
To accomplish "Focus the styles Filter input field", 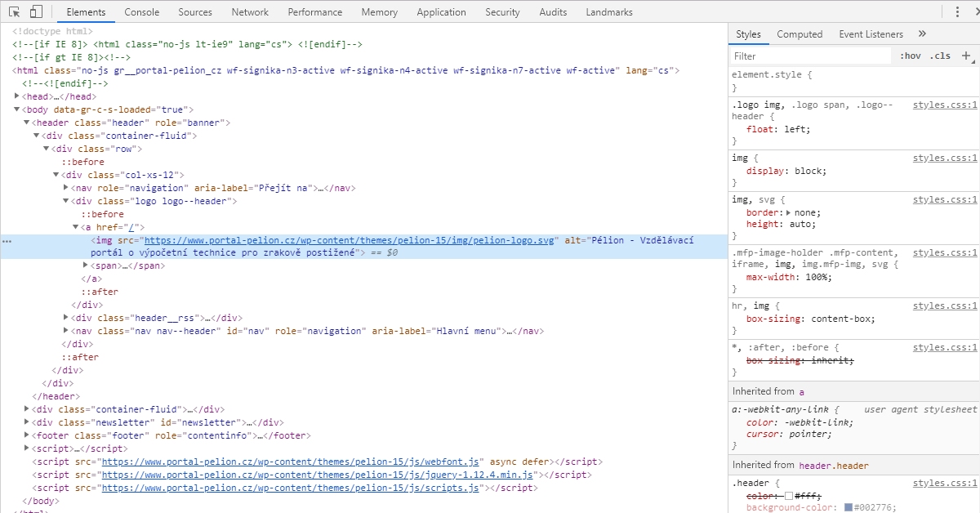I will coord(811,56).
